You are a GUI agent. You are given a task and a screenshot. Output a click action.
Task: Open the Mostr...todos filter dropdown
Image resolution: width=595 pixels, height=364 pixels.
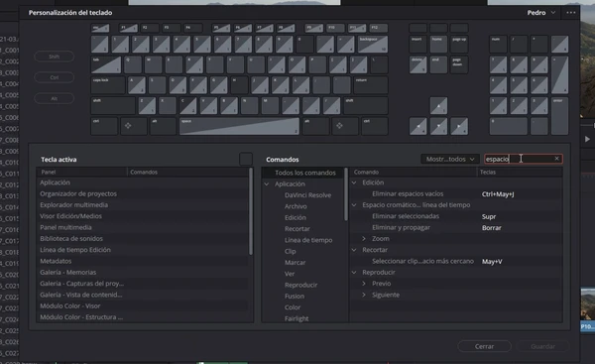(450, 159)
